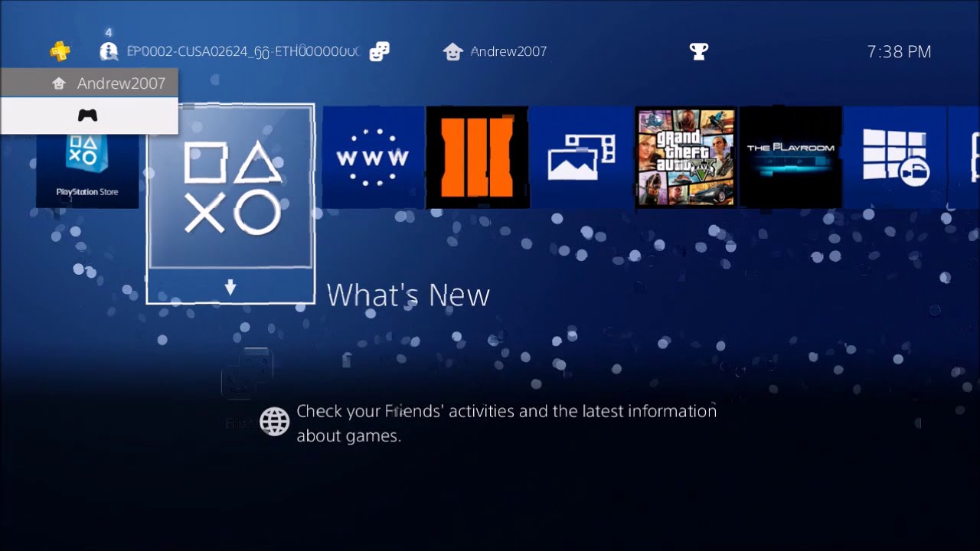Click the 7:38 PM clock
Screen dimensions: 980x551
click(x=899, y=51)
